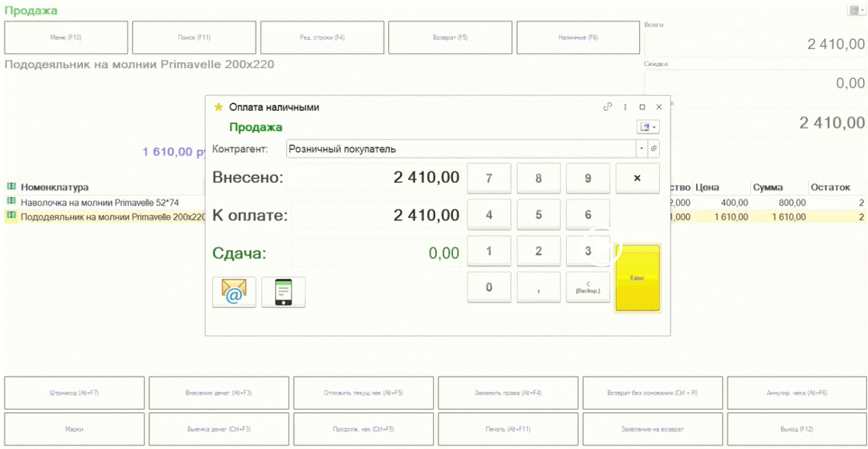Tap keypad digit 1
868x449 pixels.
[489, 251]
